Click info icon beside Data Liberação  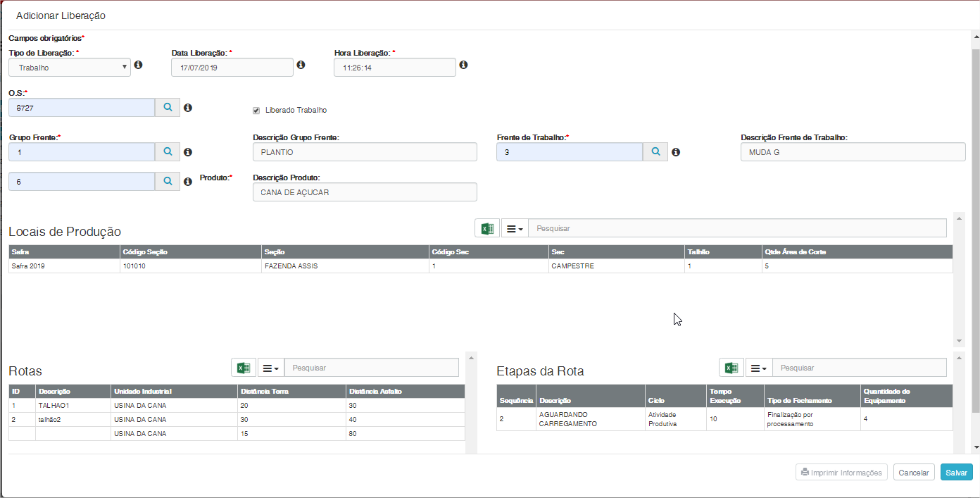(301, 65)
